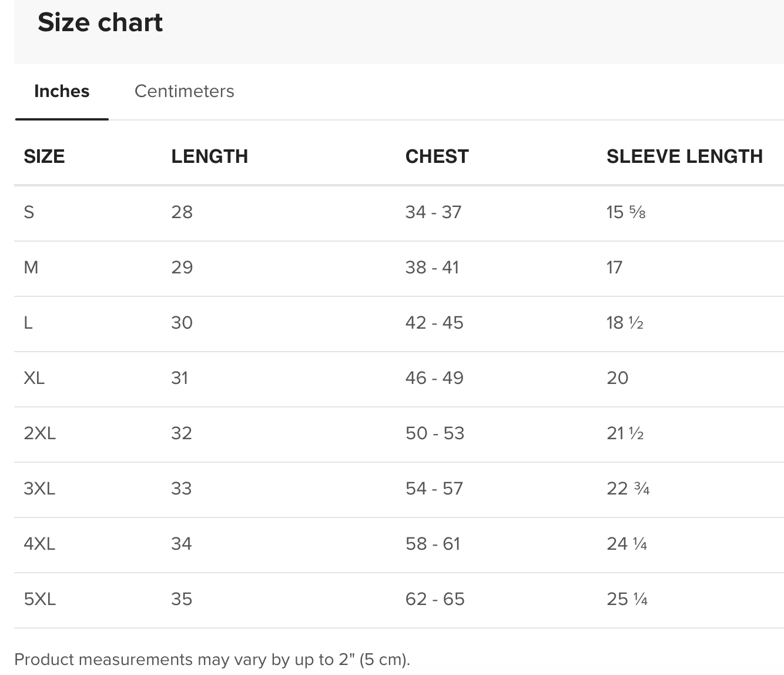Select the L size row label
The height and width of the screenshot is (675, 784).
point(28,323)
